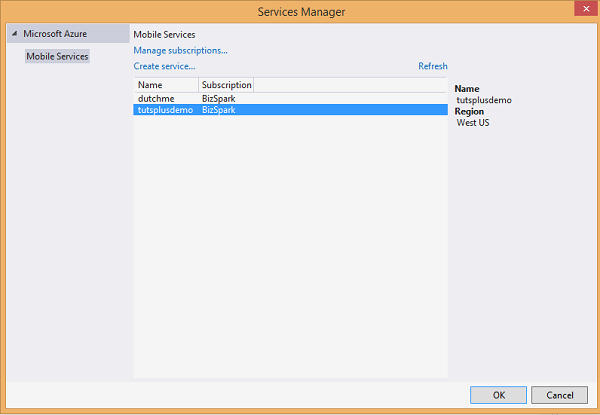600x415 pixels.
Task: Collapse the Microsoft Azure tree node arrow
Action: tap(15, 34)
